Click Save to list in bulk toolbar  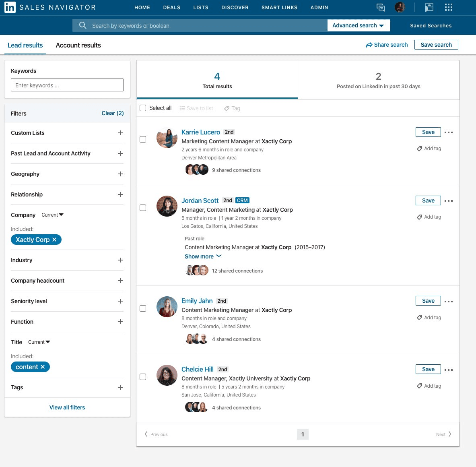(196, 108)
